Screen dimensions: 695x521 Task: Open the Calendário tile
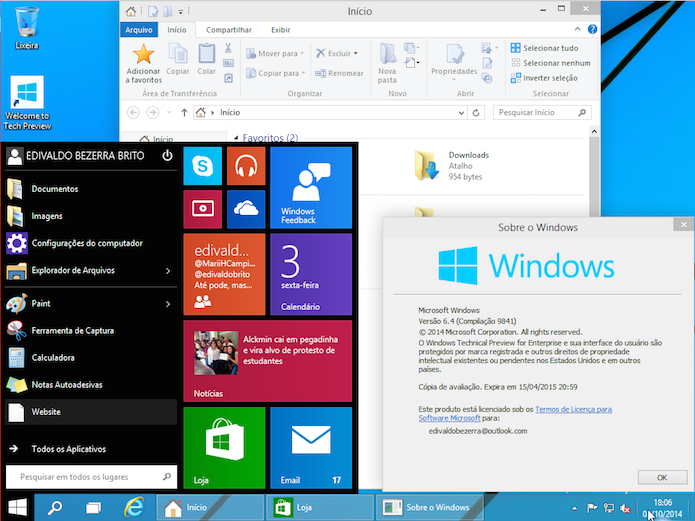pyautogui.click(x=311, y=274)
